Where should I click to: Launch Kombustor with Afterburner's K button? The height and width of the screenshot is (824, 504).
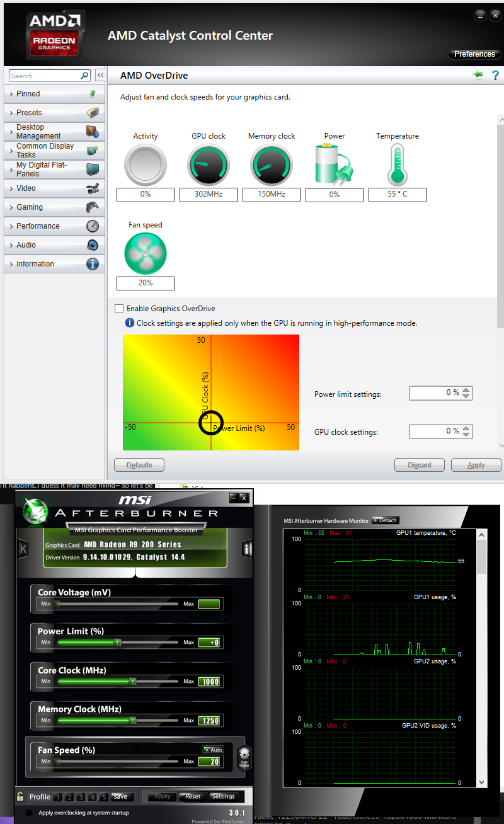[x=25, y=548]
